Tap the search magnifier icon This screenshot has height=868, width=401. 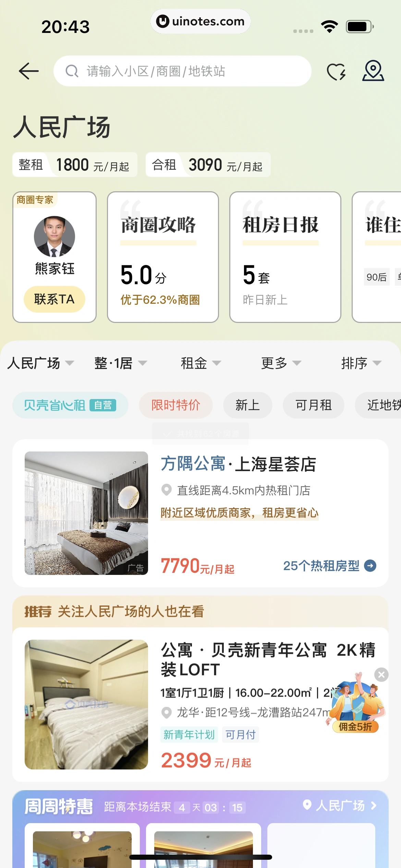72,71
